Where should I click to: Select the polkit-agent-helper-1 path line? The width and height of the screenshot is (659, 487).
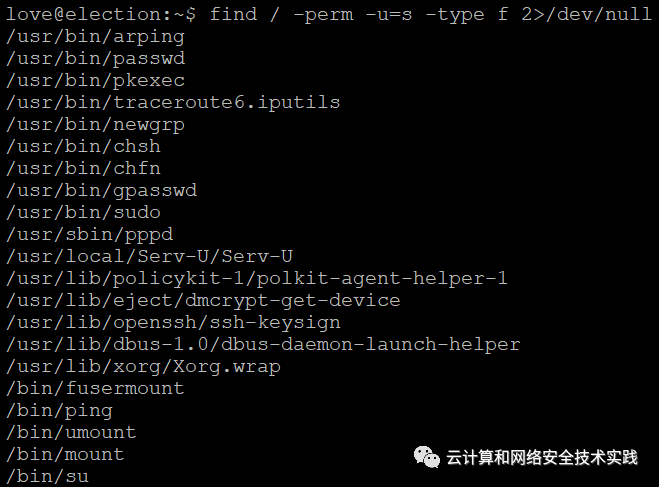click(x=257, y=279)
